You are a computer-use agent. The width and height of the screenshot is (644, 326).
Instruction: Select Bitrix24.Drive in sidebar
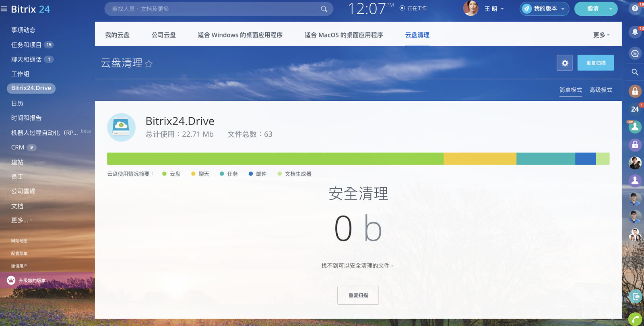31,88
